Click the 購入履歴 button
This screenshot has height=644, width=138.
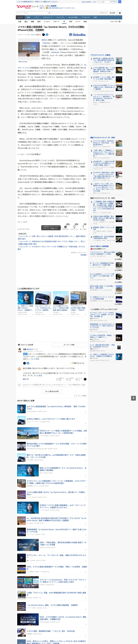coord(112,13)
